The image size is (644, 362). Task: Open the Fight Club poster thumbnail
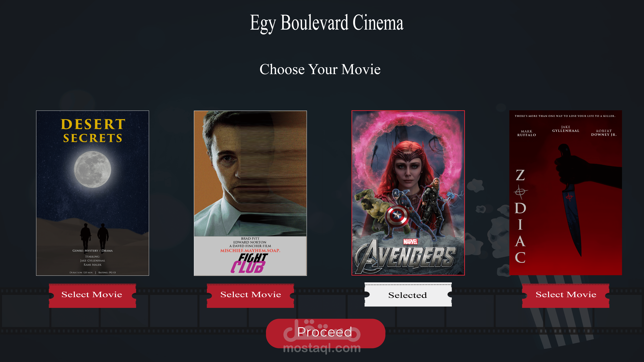click(250, 193)
